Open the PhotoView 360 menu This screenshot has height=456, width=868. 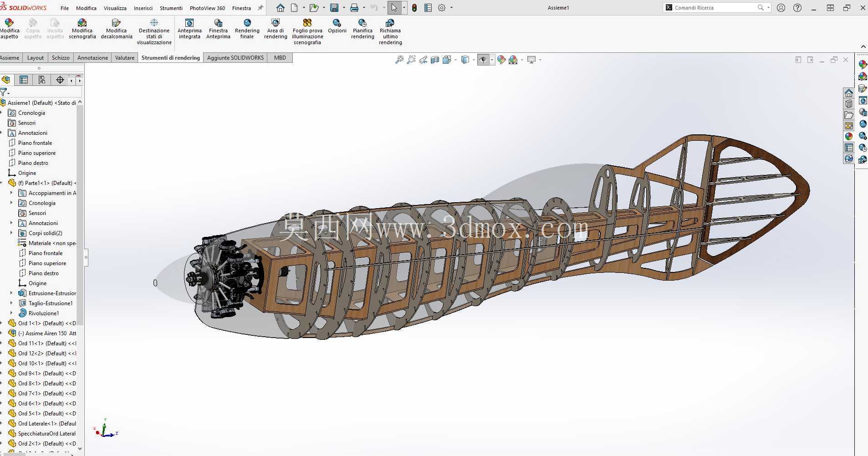207,8
